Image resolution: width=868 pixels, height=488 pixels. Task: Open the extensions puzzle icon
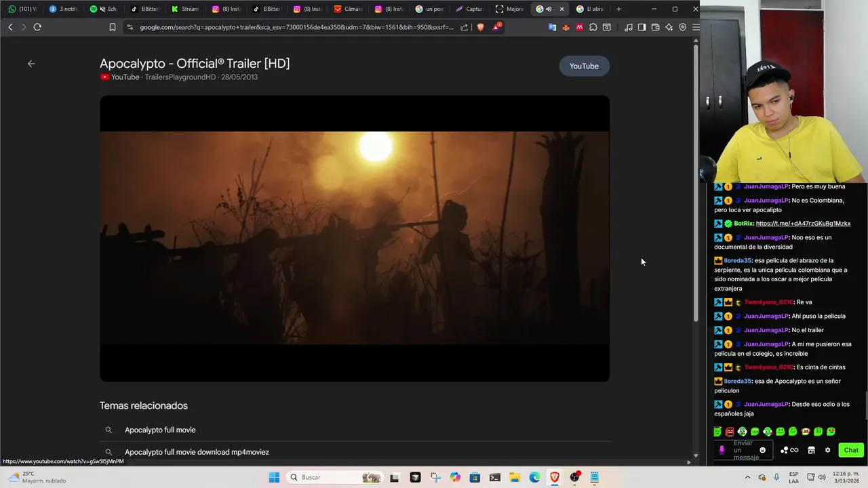[593, 27]
